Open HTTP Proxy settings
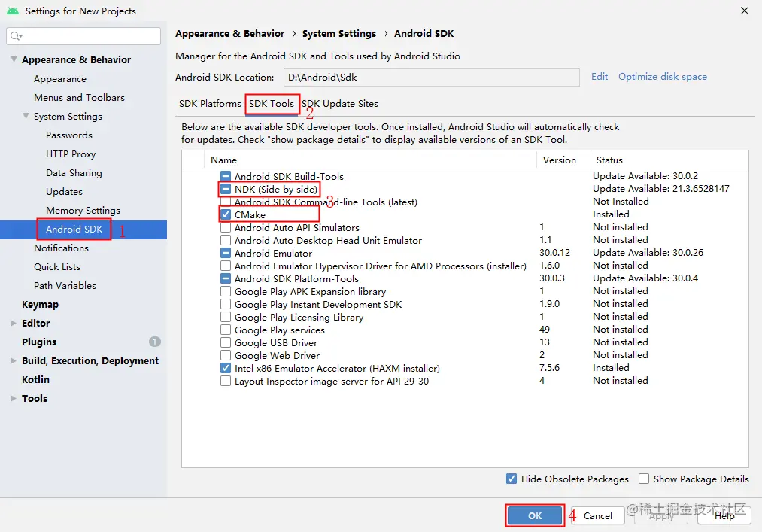762x532 pixels. coord(71,154)
